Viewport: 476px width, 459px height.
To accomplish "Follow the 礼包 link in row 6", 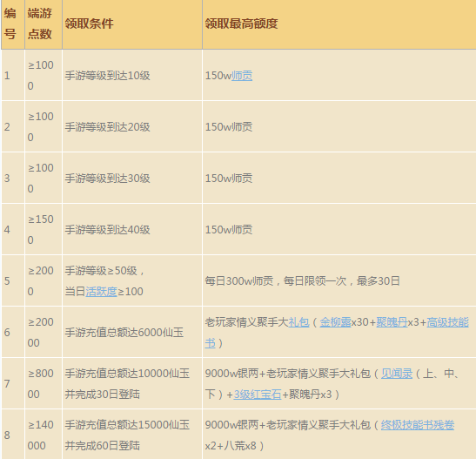I will coord(298,322).
